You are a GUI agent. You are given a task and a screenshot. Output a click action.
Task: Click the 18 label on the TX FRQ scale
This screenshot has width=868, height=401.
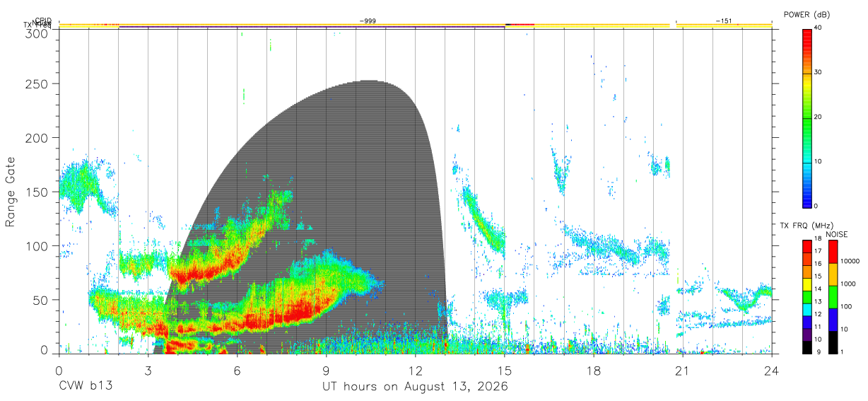click(x=818, y=240)
